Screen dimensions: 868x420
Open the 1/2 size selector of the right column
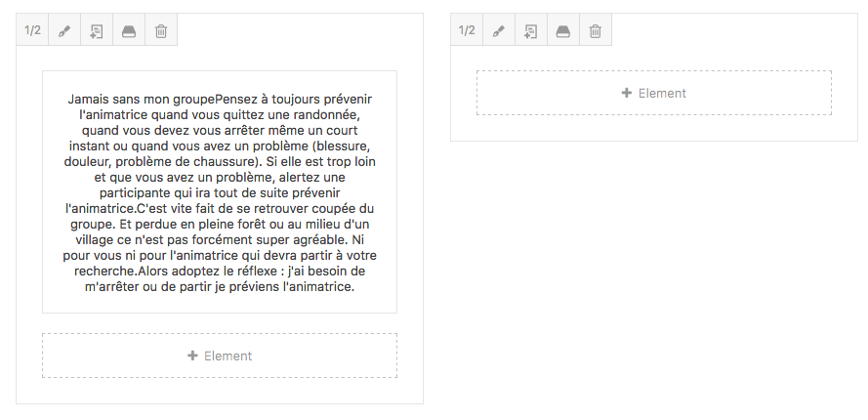(467, 30)
